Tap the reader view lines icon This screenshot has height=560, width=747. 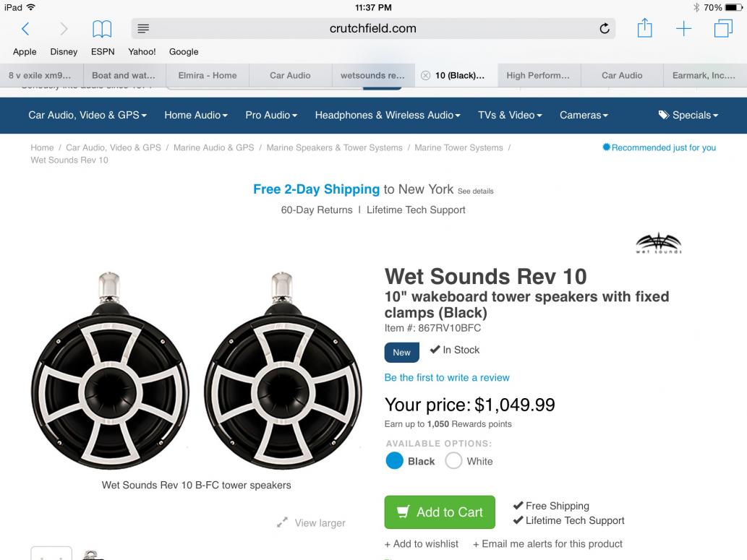tap(143, 29)
